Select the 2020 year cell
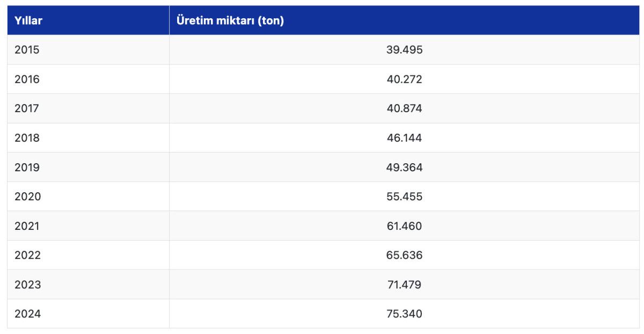This screenshot has height=334, width=644. (28, 197)
